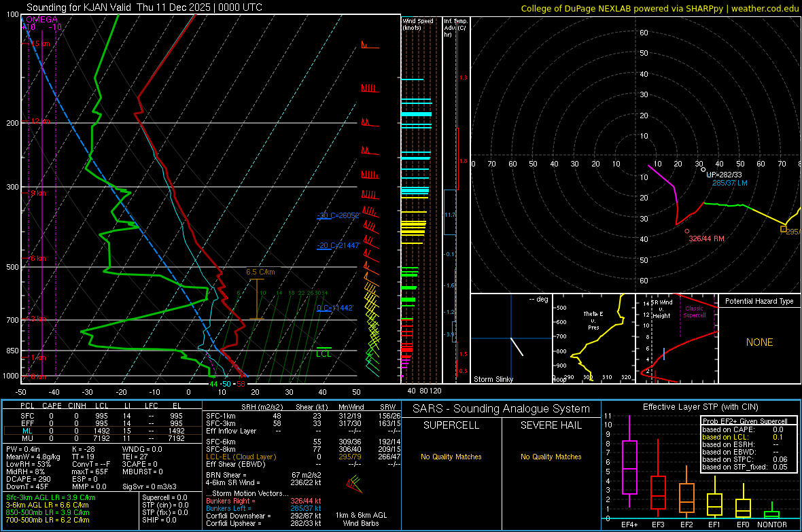Click the 'LCL-EL (Cloud Layer)' row
Viewport: 802px width, 532px height.
click(x=302, y=457)
